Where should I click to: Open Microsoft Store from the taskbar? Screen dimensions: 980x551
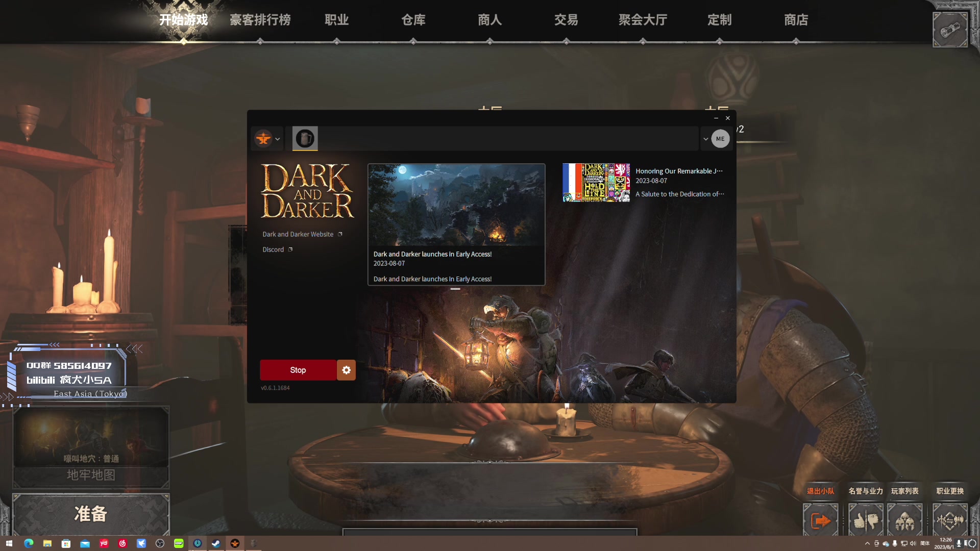(66, 543)
